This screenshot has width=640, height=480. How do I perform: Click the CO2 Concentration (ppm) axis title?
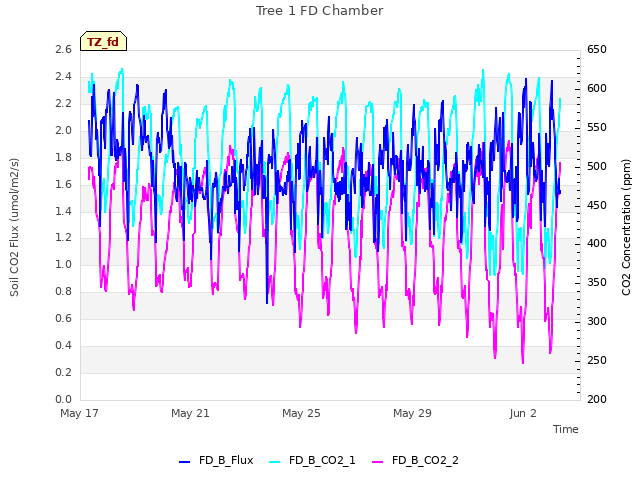[x=626, y=227]
